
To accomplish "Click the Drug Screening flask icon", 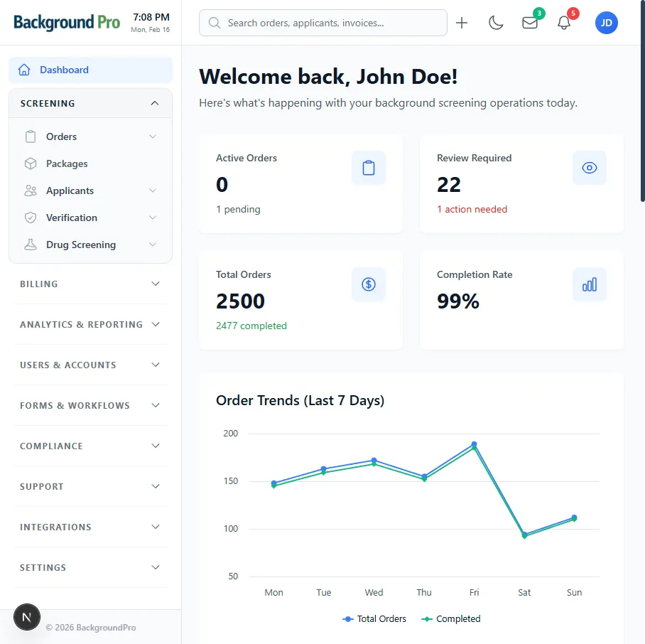I will point(30,244).
